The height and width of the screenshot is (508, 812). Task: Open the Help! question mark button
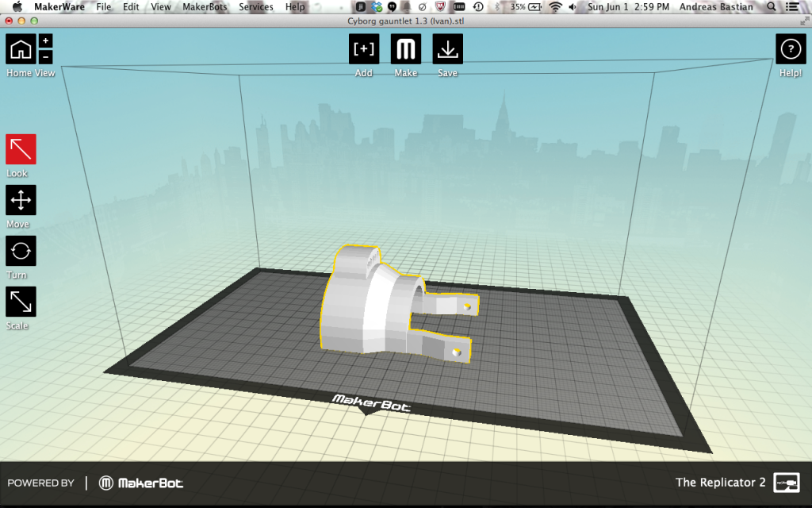(x=790, y=49)
